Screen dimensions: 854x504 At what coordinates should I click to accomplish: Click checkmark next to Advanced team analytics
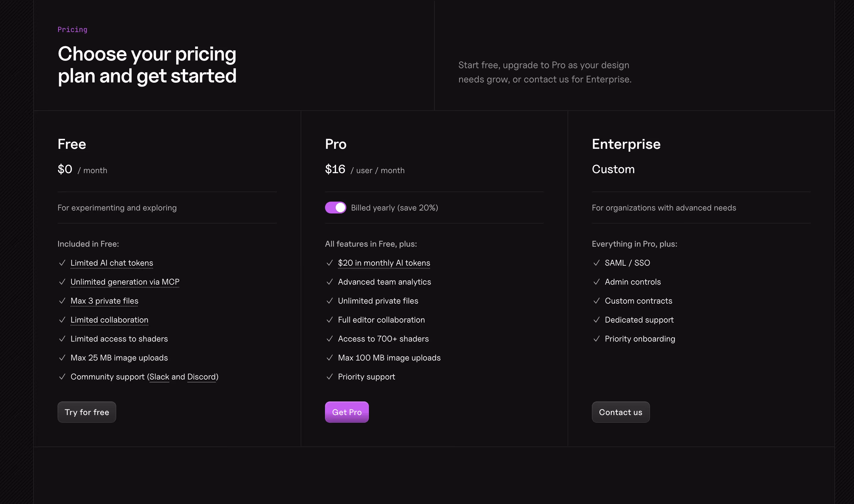[329, 282]
